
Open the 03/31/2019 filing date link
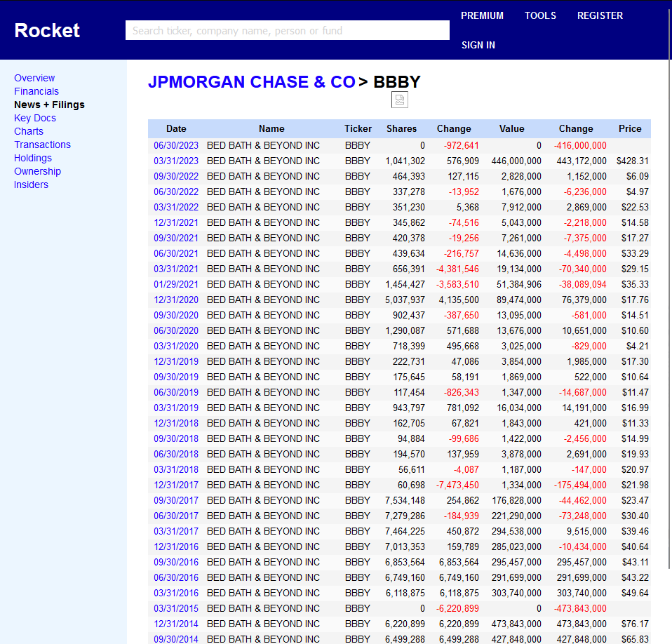coord(176,408)
